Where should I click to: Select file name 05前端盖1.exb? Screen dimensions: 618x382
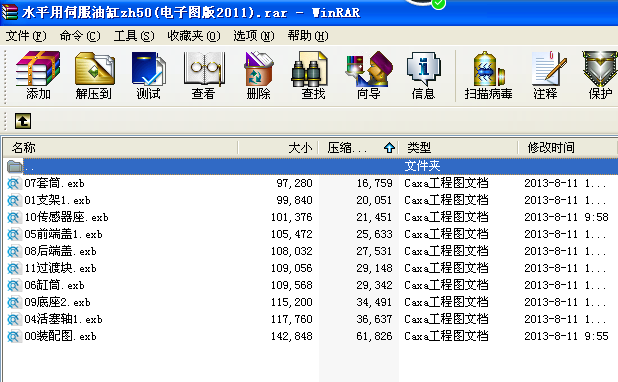(63, 234)
